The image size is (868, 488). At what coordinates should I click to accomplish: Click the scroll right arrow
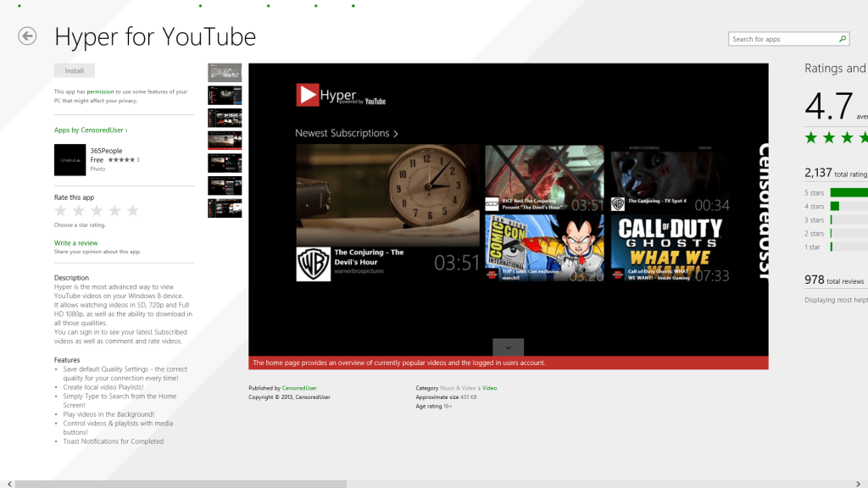pyautogui.click(x=858, y=484)
